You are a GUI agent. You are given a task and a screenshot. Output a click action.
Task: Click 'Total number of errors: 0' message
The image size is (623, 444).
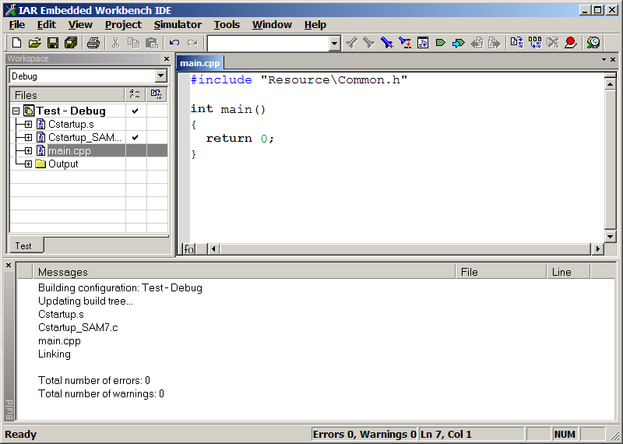[94, 380]
